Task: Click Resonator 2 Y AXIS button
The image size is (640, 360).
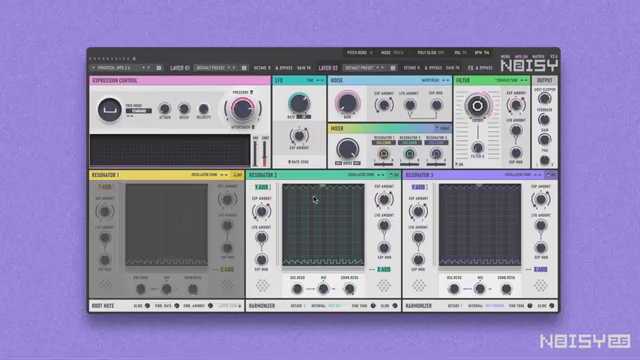Action: pyautogui.click(x=262, y=187)
